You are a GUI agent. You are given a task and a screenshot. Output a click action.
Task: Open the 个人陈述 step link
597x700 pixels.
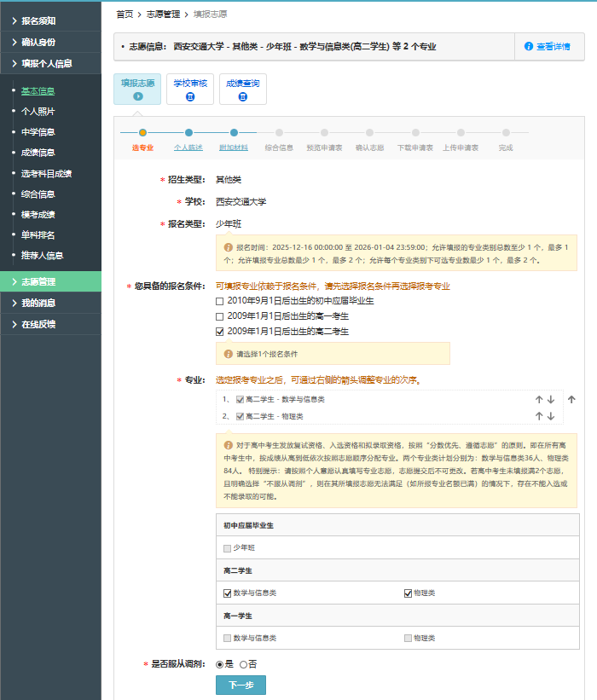[188, 148]
